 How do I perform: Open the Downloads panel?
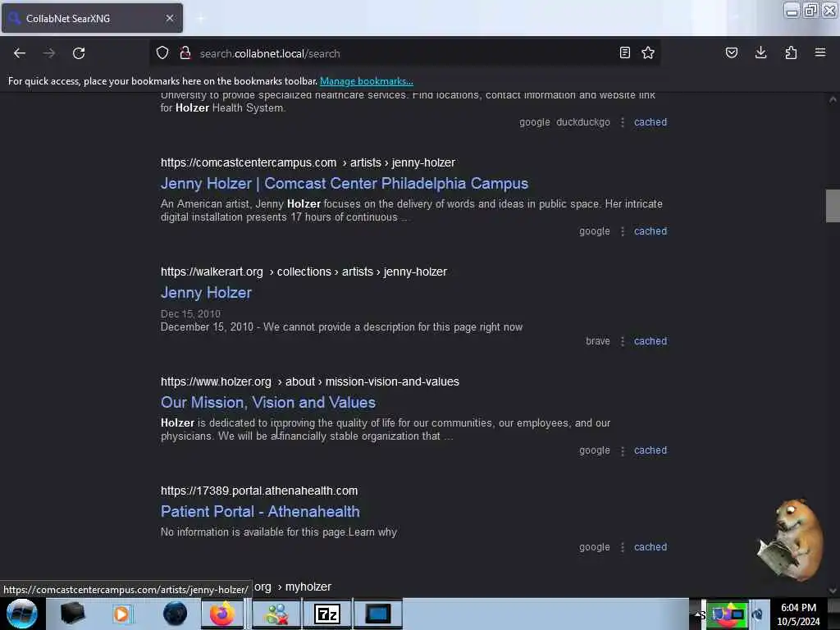760,52
